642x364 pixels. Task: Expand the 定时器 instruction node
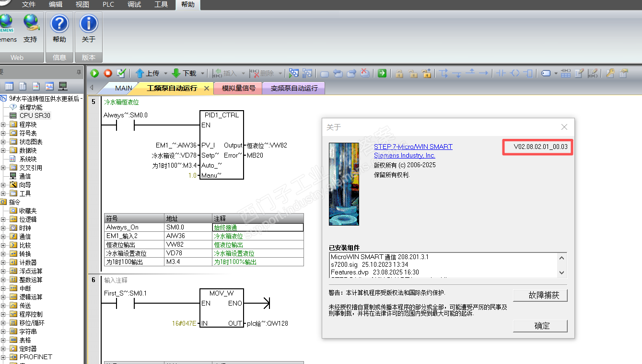pyautogui.click(x=3, y=349)
